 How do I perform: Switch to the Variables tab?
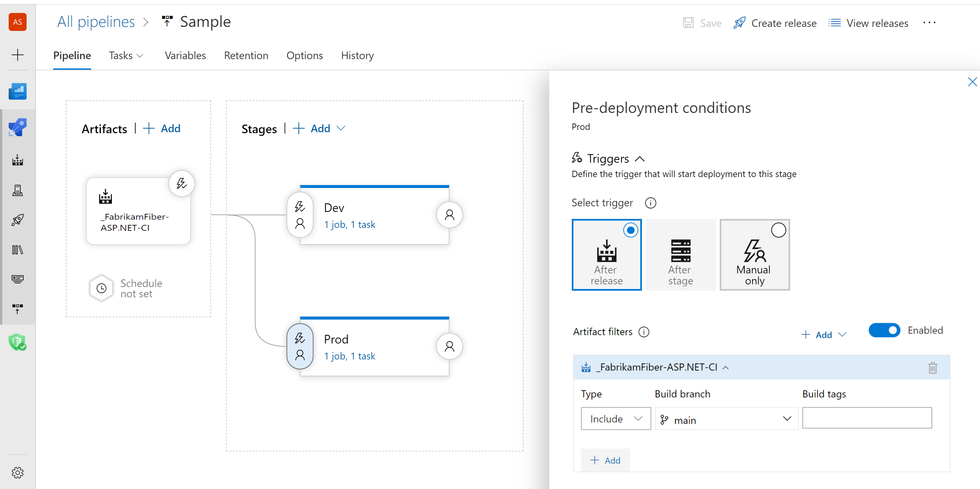coord(185,55)
